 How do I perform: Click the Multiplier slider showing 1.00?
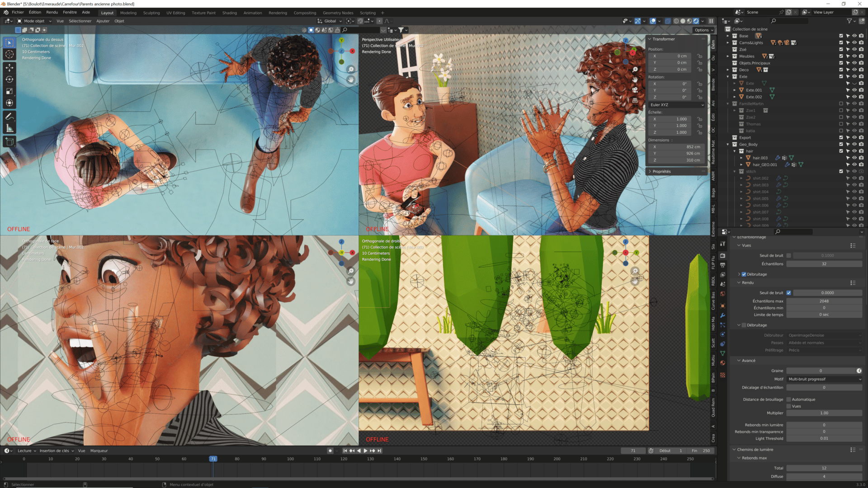(824, 413)
